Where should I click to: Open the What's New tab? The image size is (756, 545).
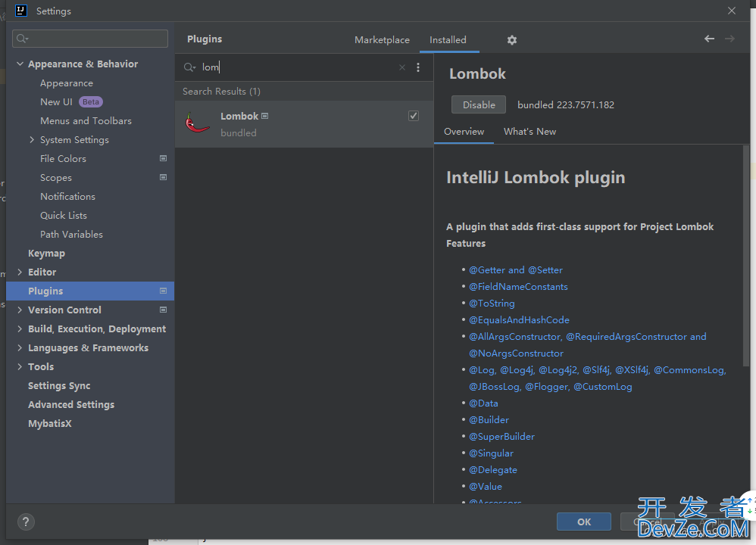coord(530,132)
